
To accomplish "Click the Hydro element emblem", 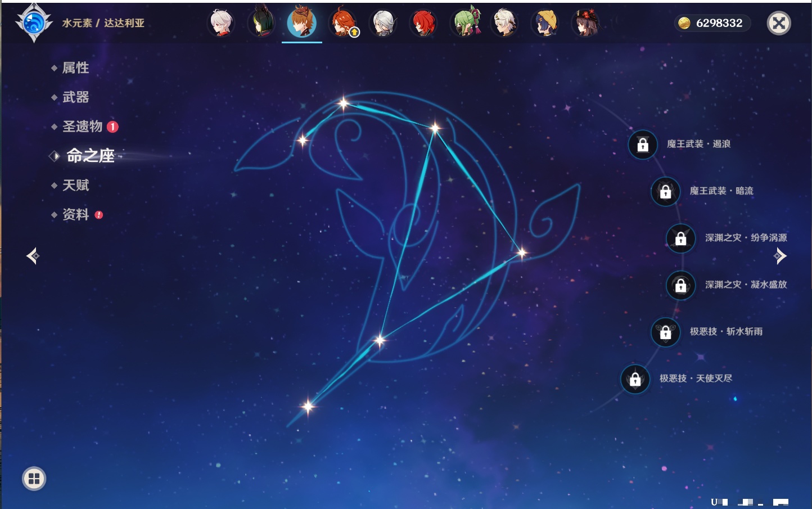I will point(34,23).
